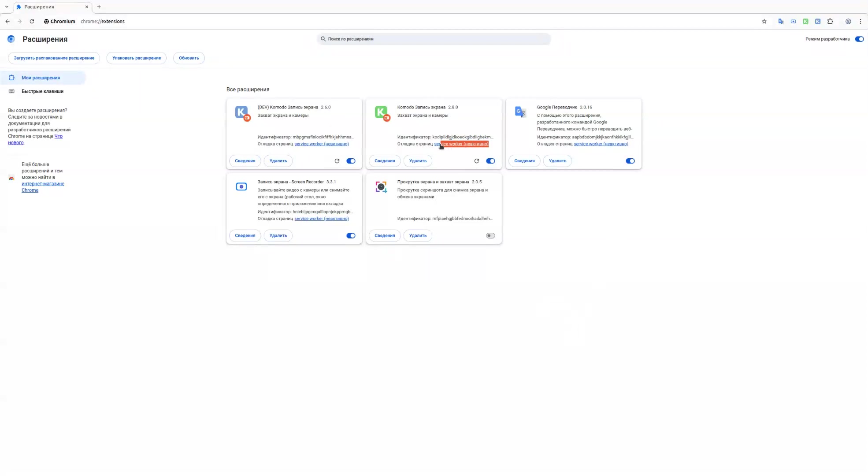
Task: Click the Расширения page heading
Action: click(x=45, y=39)
